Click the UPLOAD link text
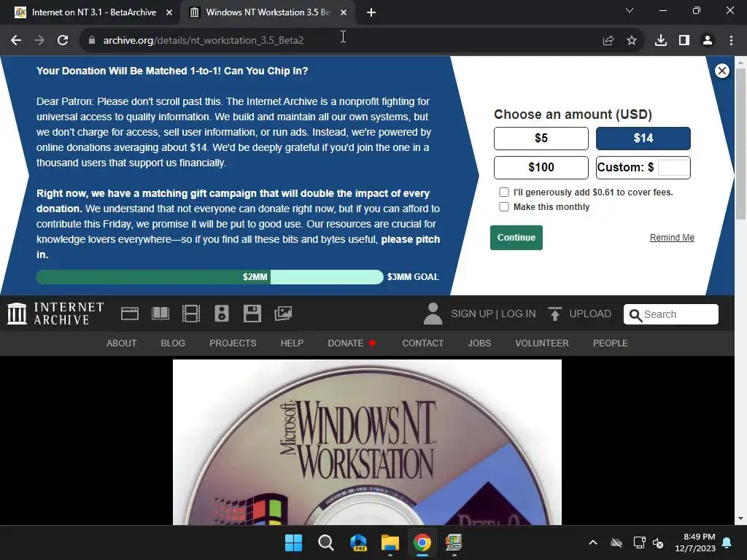 coord(590,314)
